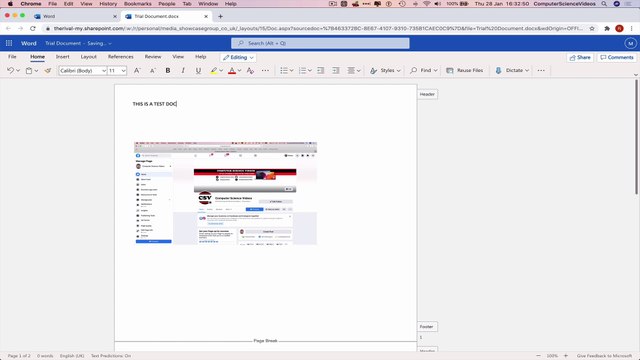Screen dimensions: 640x360
Task: Clear formatting with the A-eraser icon
Action: point(250,71)
